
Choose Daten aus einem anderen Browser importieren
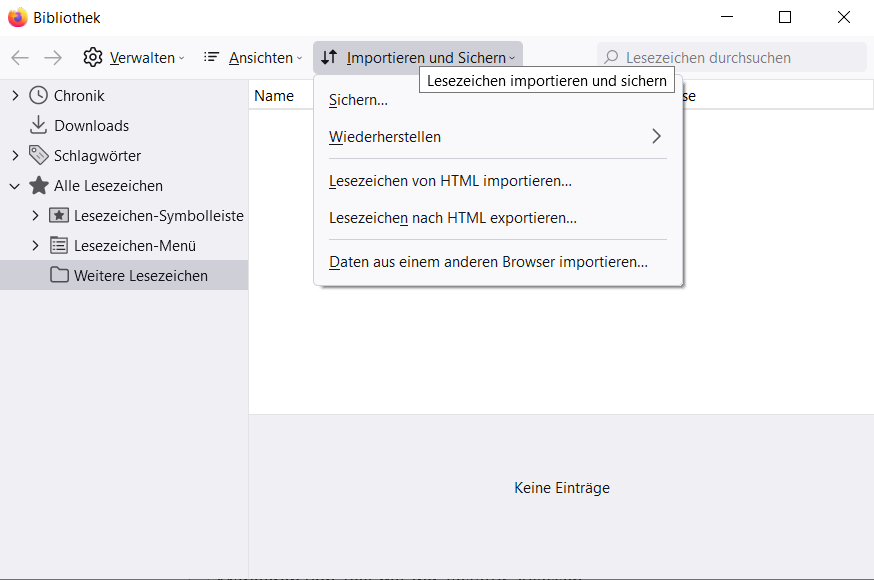(488, 262)
